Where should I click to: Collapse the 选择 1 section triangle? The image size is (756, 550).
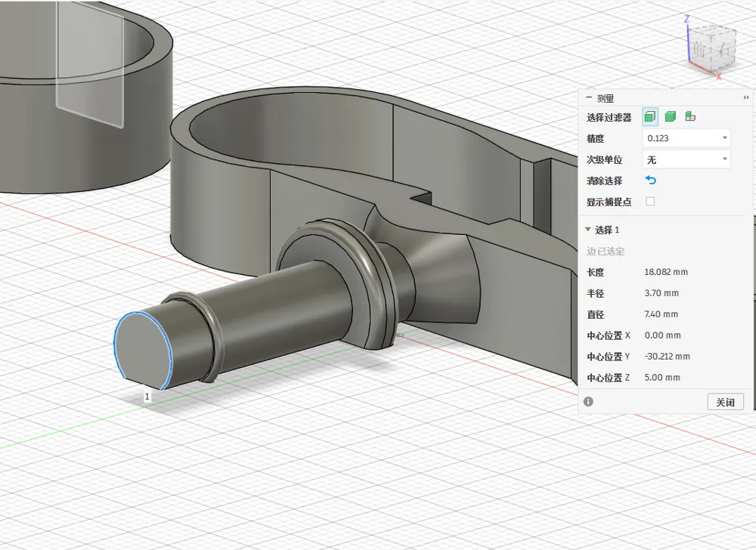(x=587, y=229)
